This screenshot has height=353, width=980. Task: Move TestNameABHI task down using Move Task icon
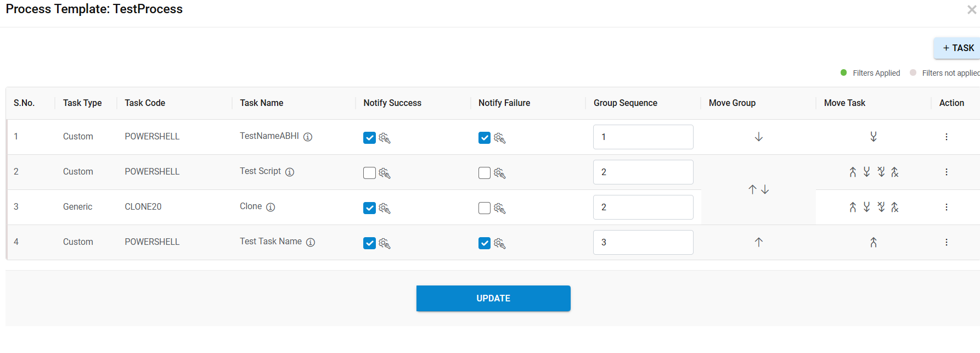point(873,137)
